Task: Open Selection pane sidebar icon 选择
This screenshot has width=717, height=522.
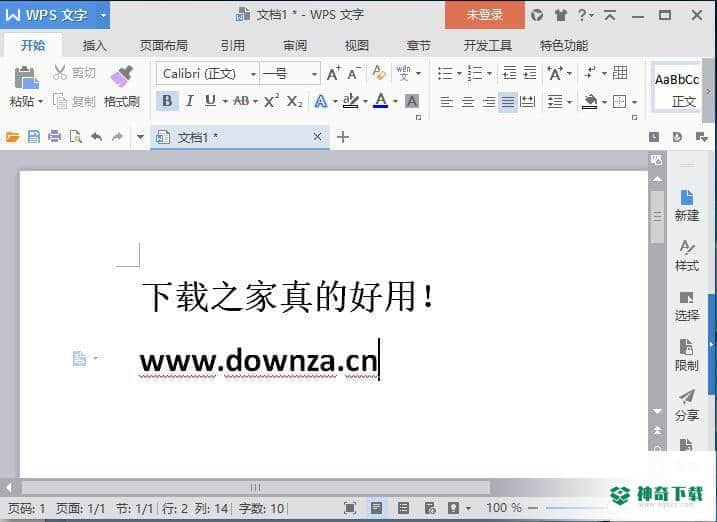Action: (x=686, y=306)
